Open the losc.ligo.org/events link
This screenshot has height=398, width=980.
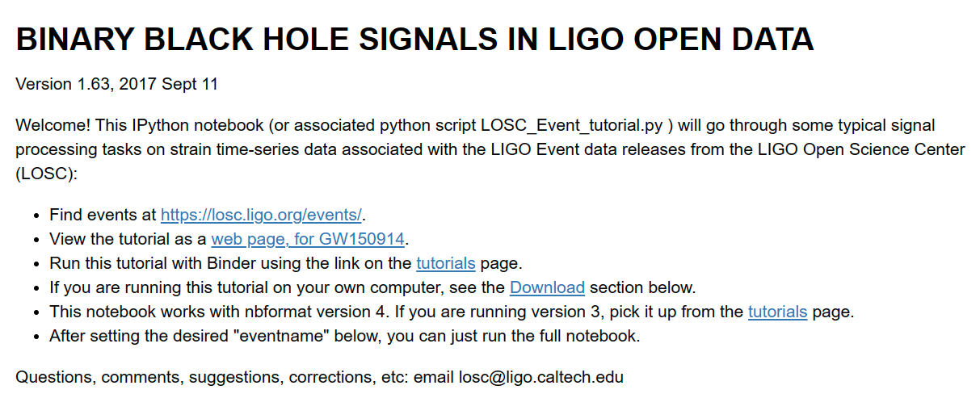pyautogui.click(x=261, y=216)
